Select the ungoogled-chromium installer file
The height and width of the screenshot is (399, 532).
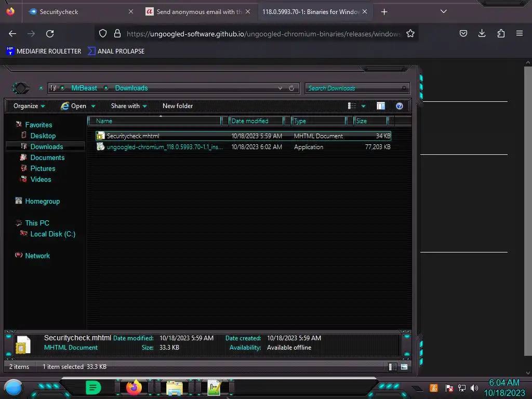coord(243,147)
